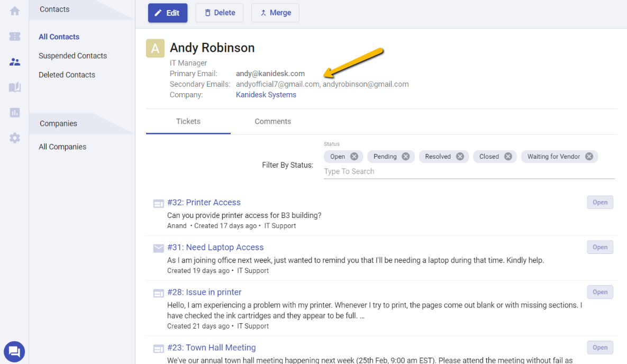
Task: Open the Settings gear icon
Action: point(14,138)
